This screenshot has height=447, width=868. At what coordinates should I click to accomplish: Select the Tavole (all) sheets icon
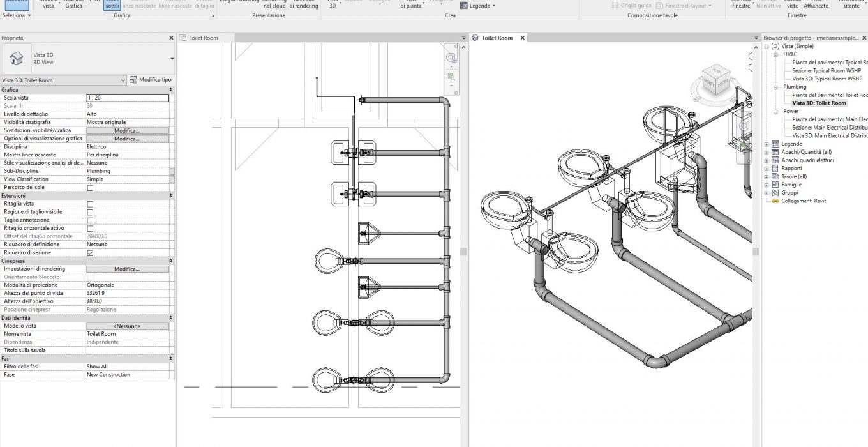coord(775,176)
